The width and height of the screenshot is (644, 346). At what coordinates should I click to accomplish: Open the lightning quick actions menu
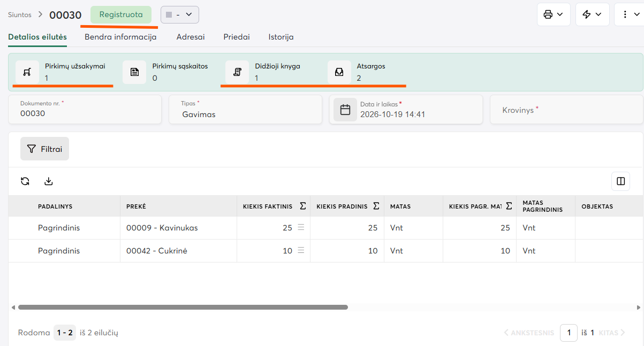592,14
